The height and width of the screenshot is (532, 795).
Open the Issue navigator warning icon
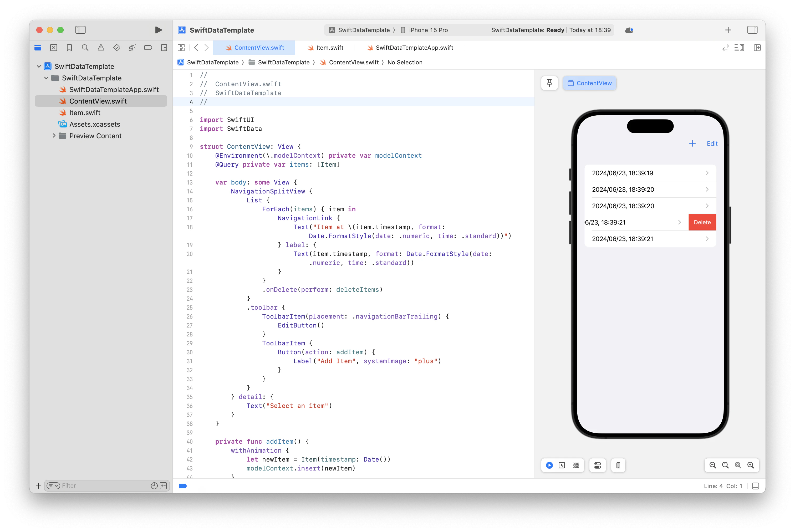[x=101, y=48]
